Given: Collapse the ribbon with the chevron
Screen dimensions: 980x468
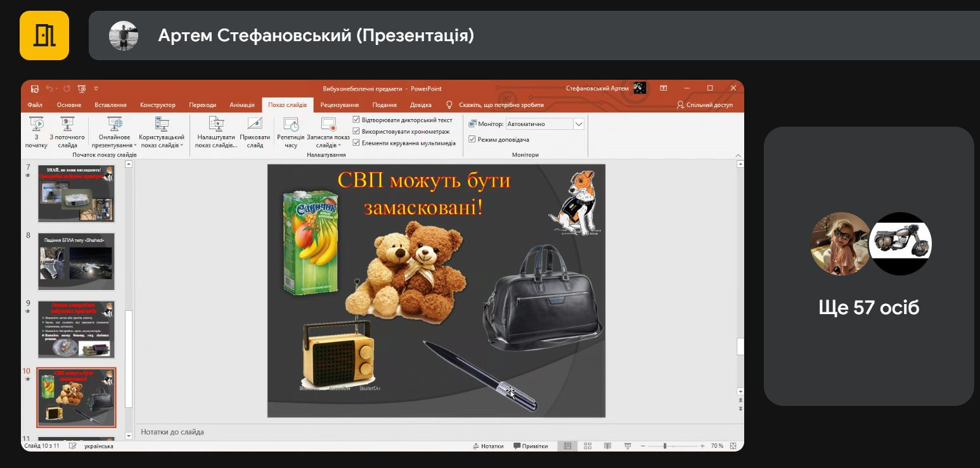Looking at the screenshot, I should [738, 155].
